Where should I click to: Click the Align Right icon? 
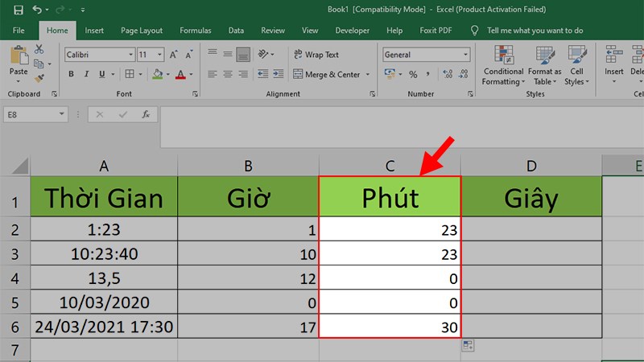[243, 74]
